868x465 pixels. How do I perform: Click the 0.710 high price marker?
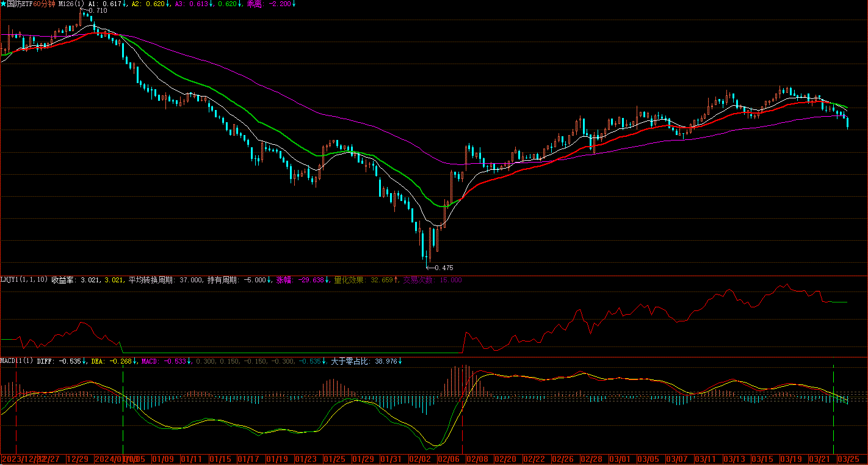coord(97,10)
